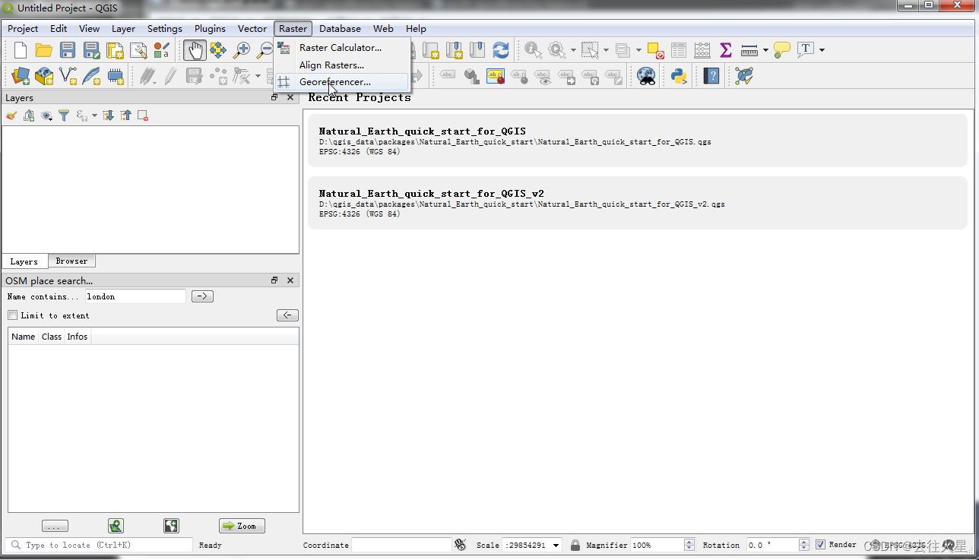Click the OSM search arrow button
The width and height of the screenshot is (979, 560).
(x=202, y=296)
